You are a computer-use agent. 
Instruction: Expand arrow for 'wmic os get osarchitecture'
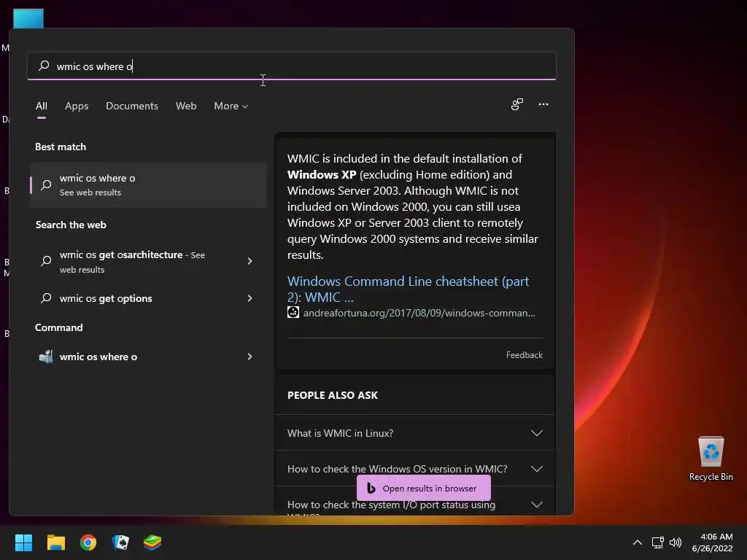coord(249,261)
